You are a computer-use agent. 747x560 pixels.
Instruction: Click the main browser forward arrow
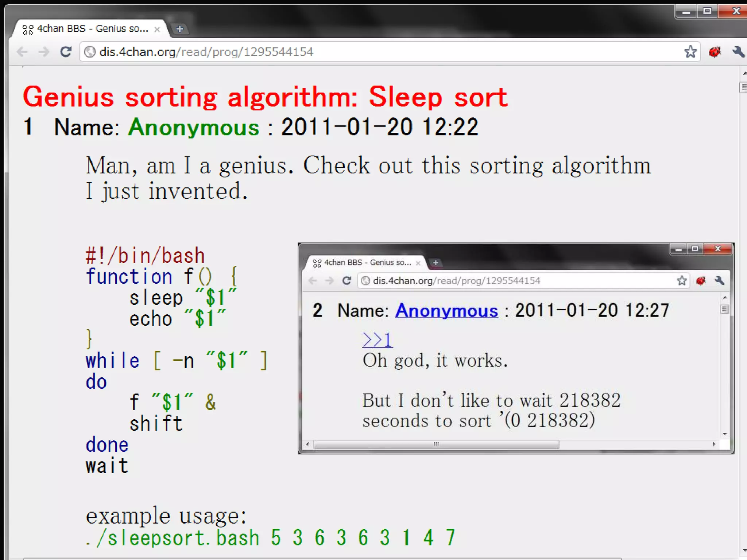click(44, 52)
